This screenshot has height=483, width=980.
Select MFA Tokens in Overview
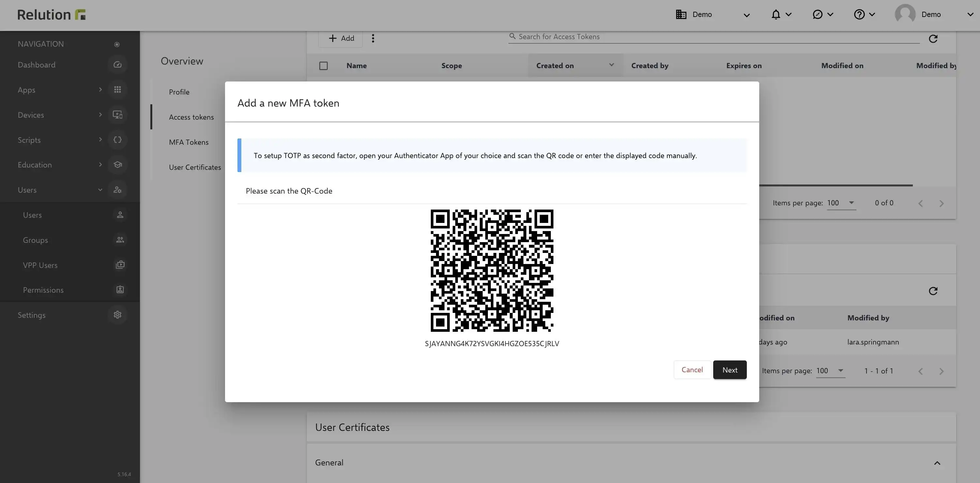(x=189, y=142)
